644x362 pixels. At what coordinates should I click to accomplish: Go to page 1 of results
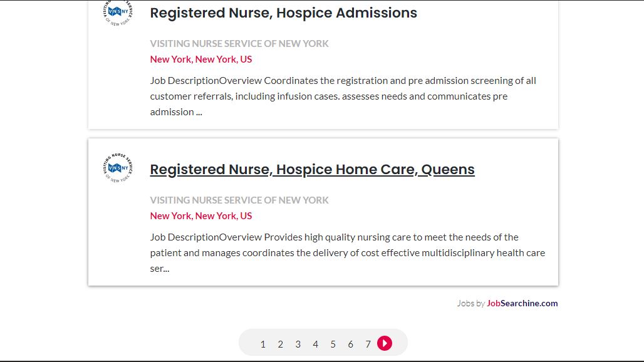(x=263, y=344)
